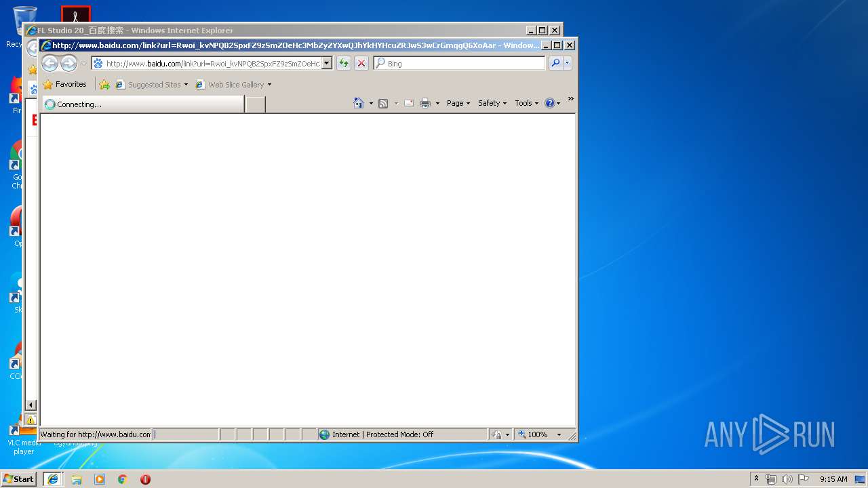This screenshot has height=488, width=868.
Task: Click the baidu.com URL address field
Action: pos(212,64)
